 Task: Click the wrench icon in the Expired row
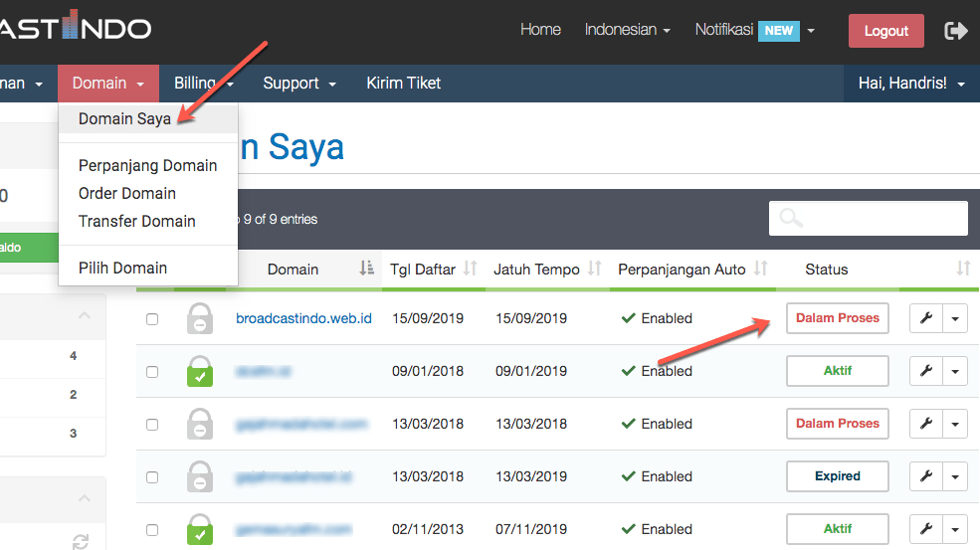925,476
